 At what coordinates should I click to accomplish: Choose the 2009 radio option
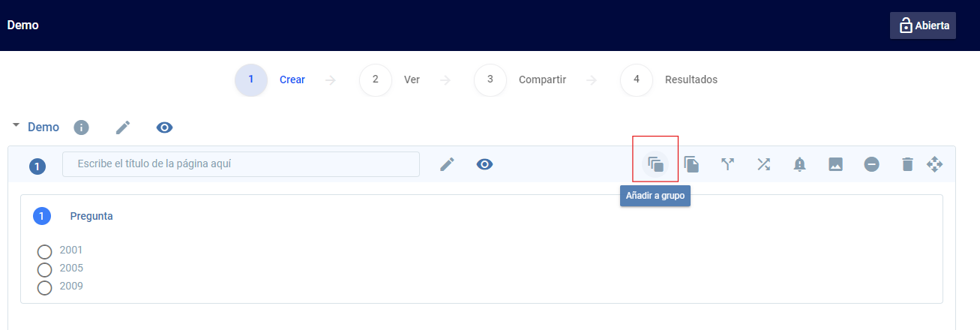[x=44, y=287]
